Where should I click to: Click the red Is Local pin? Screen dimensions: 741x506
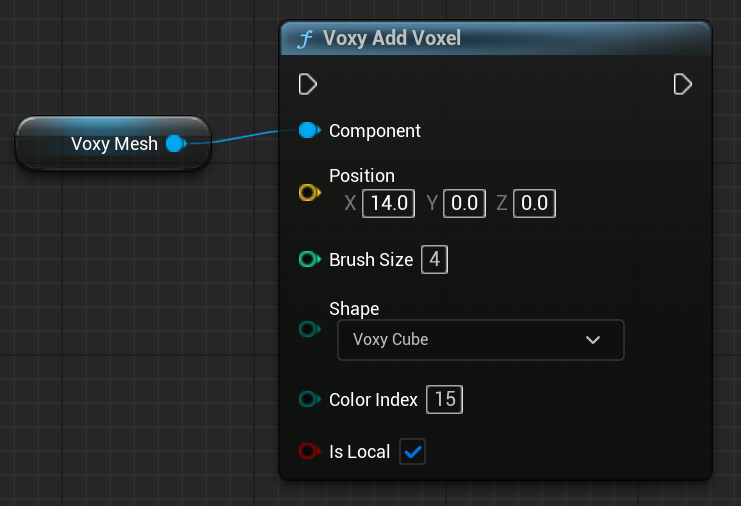pos(309,452)
